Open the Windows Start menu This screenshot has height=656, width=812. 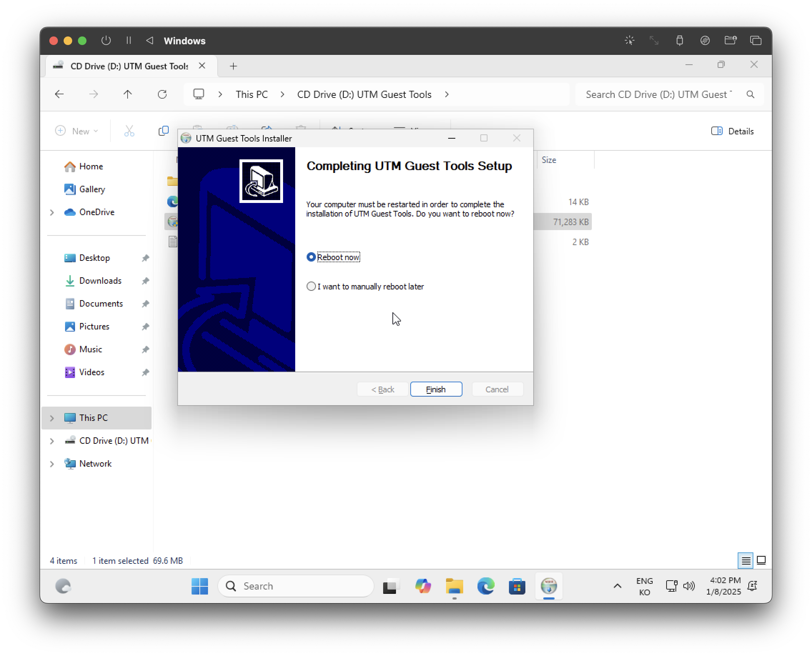(x=199, y=586)
